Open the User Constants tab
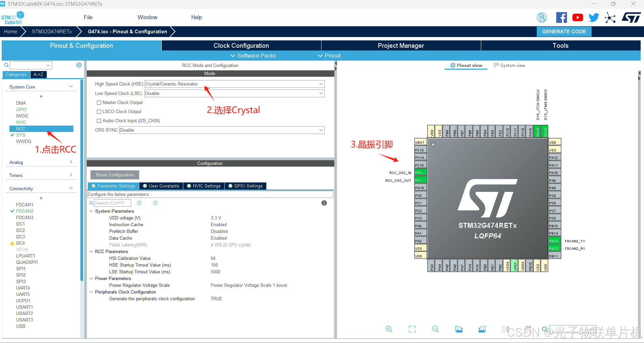Image resolution: width=644 pixels, height=343 pixels. click(161, 186)
